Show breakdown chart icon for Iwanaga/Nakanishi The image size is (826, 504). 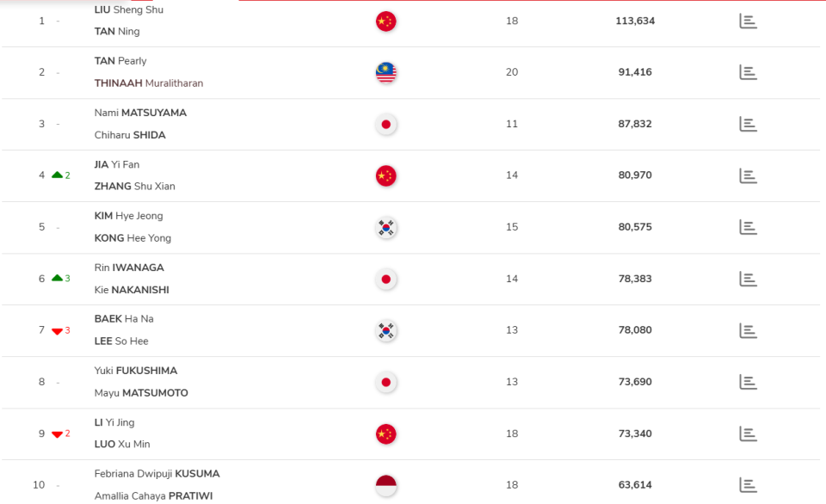click(x=748, y=279)
